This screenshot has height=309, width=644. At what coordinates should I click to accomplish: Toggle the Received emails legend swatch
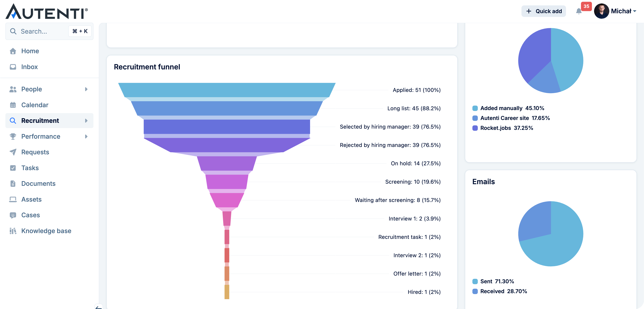point(475,291)
